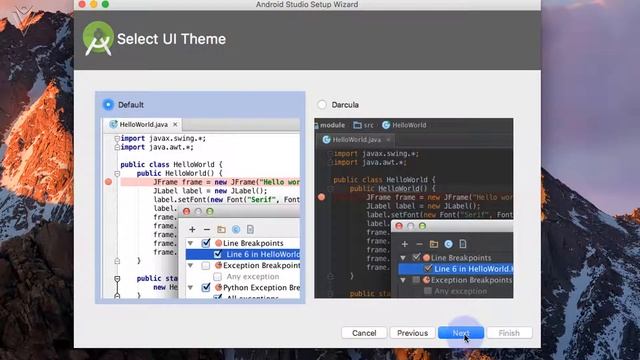
Task: Click Line Breakpoints icon in Default preview tree
Action: (x=218, y=243)
